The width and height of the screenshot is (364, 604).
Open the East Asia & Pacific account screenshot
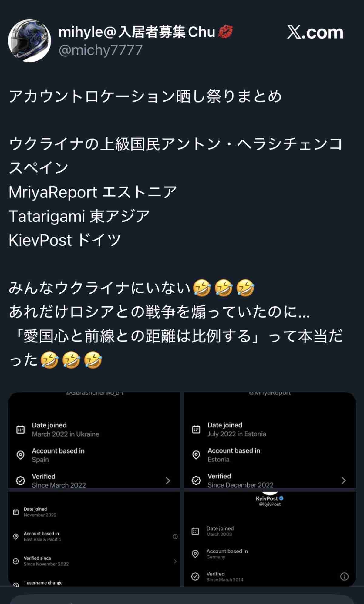(94, 539)
